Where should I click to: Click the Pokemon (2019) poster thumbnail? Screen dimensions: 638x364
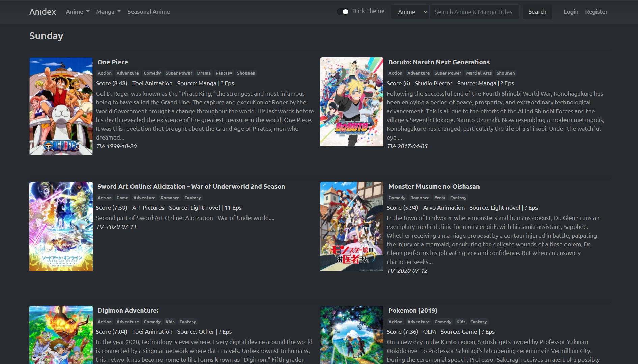[352, 335]
